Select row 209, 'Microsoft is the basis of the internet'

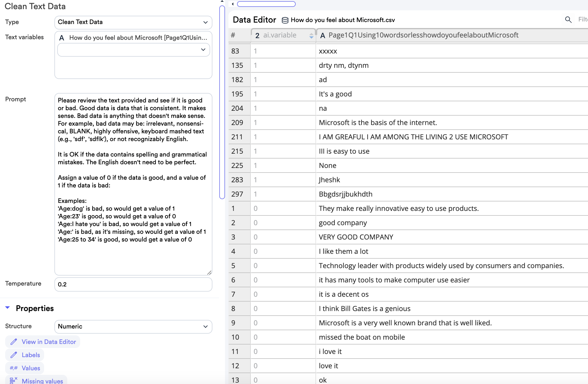coord(378,122)
